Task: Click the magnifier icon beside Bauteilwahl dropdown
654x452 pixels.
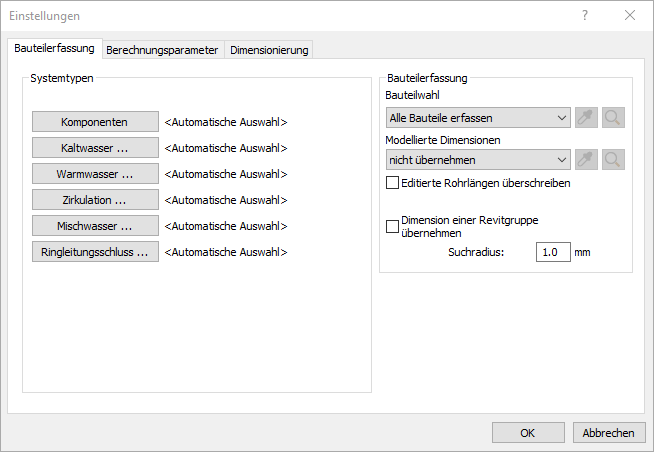Action: coord(613,118)
